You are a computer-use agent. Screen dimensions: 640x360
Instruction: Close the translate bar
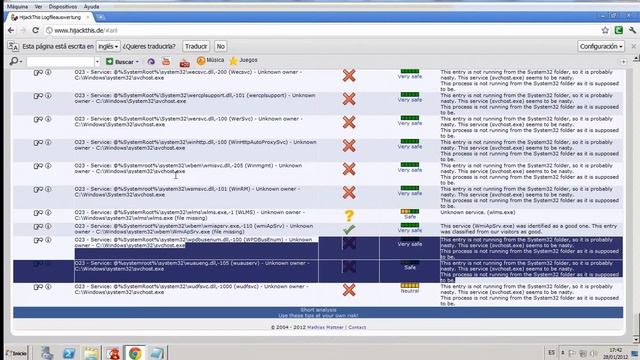pyautogui.click(x=633, y=47)
